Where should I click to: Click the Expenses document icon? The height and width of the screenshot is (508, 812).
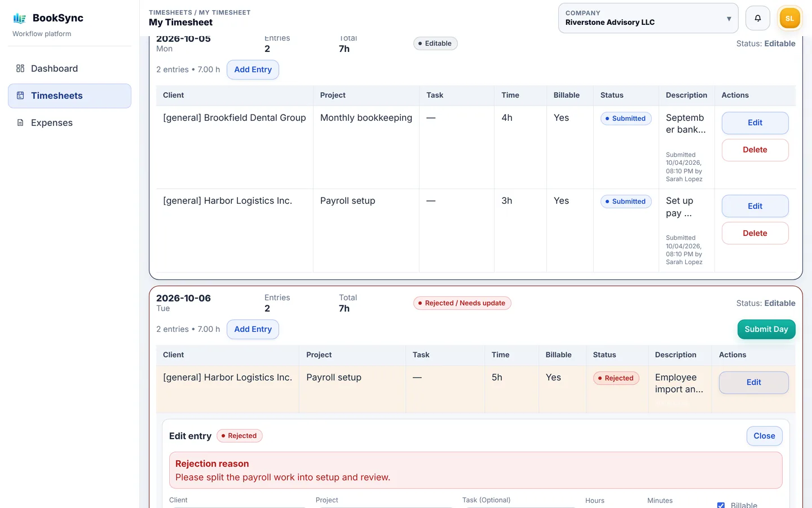(x=20, y=122)
